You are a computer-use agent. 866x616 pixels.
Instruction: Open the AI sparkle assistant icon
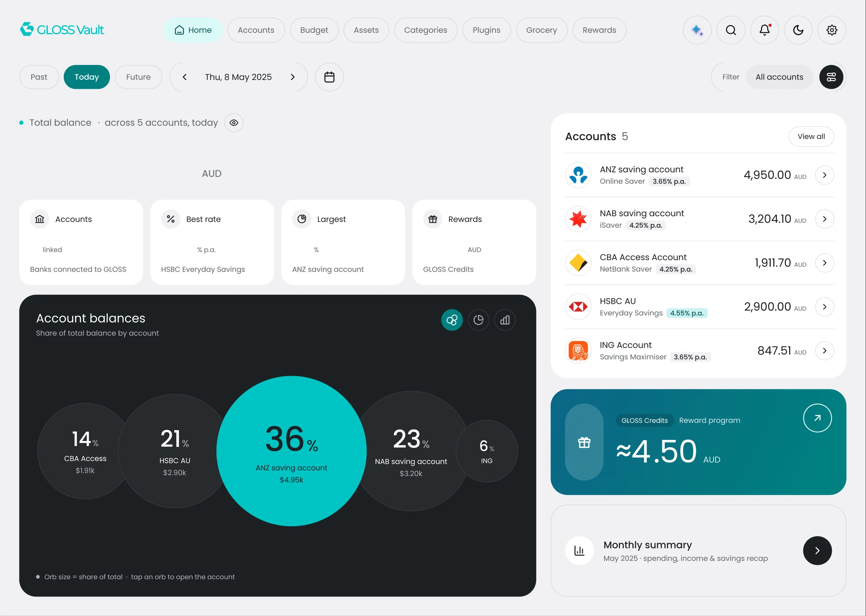(x=697, y=30)
